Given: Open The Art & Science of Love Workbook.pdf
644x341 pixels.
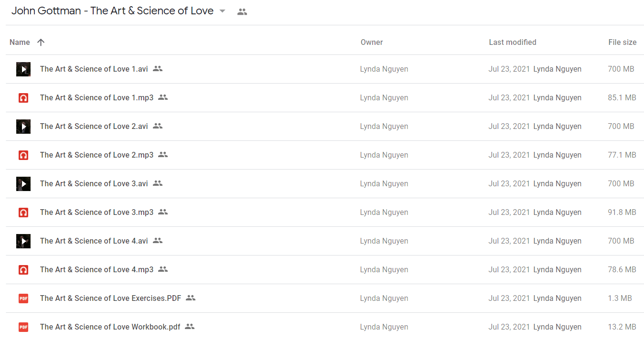Looking at the screenshot, I should (110, 327).
